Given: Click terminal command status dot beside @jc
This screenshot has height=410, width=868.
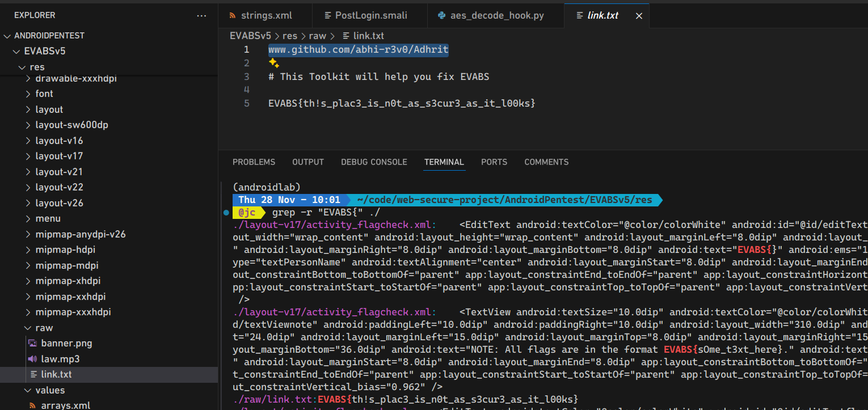Looking at the screenshot, I should click(x=226, y=213).
